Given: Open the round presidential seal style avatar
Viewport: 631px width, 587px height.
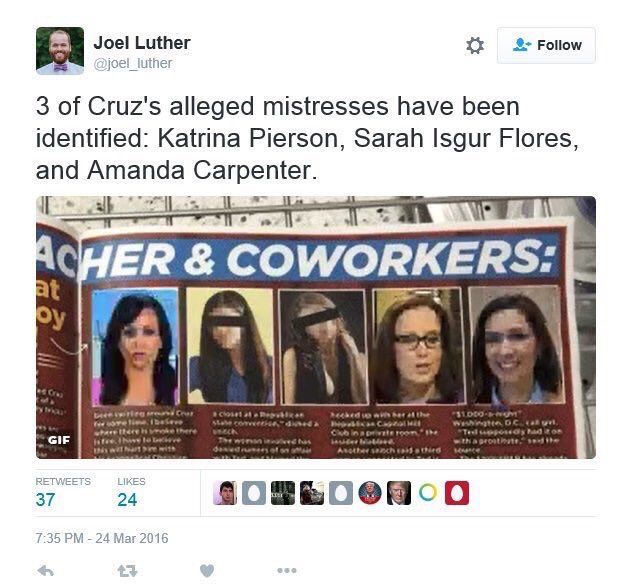Looking at the screenshot, I should coord(370,493).
